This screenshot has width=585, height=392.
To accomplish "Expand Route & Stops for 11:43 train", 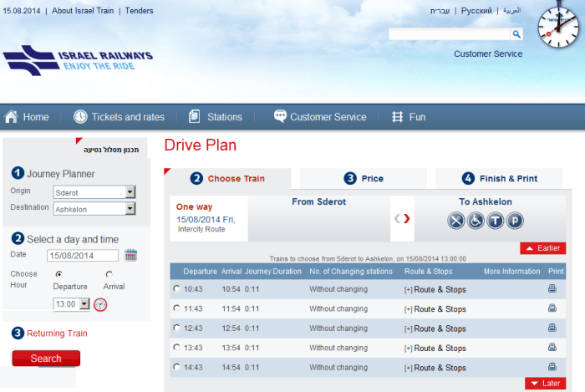I will point(435,309).
